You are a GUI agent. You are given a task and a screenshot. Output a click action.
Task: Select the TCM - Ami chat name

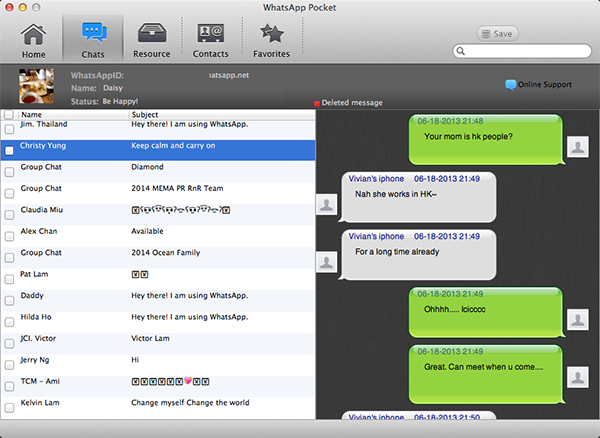click(40, 381)
